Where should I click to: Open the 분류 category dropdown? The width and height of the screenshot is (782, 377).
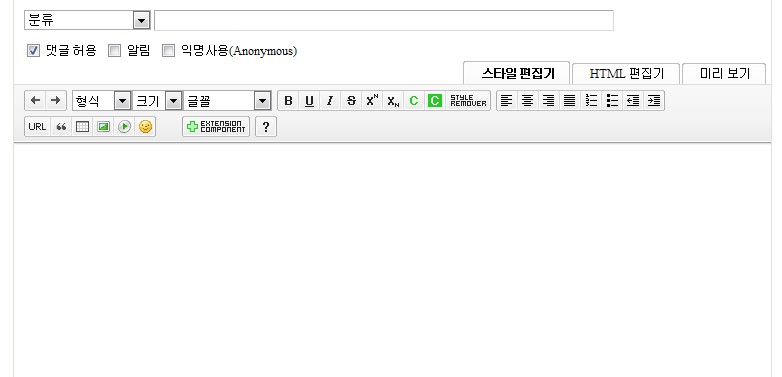tap(87, 20)
